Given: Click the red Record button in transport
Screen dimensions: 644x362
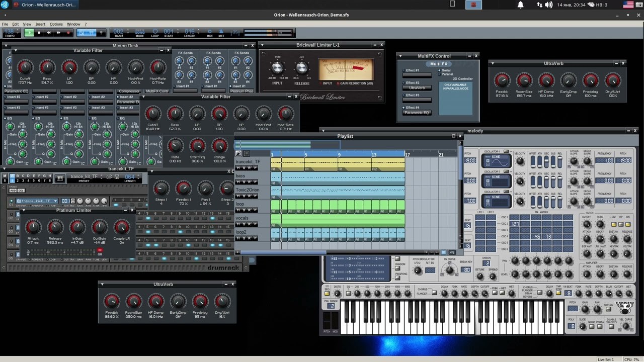Looking at the screenshot, I should click(x=68, y=33).
